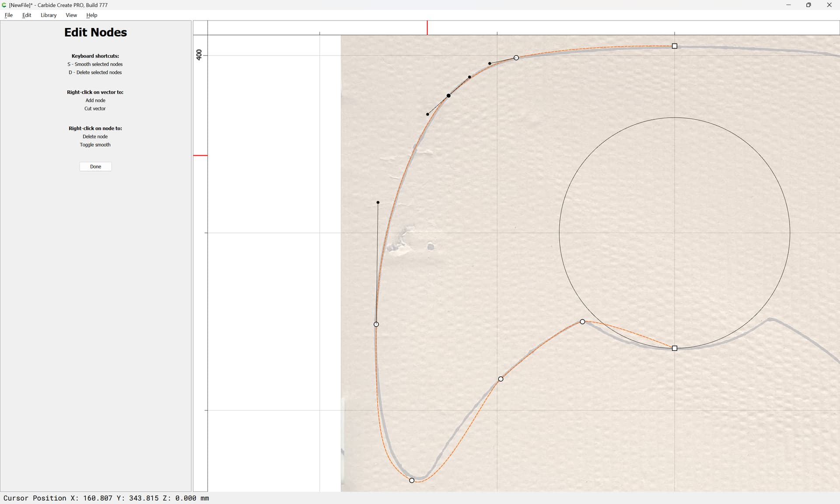Select open circle node near the 400 gridline

click(516, 58)
